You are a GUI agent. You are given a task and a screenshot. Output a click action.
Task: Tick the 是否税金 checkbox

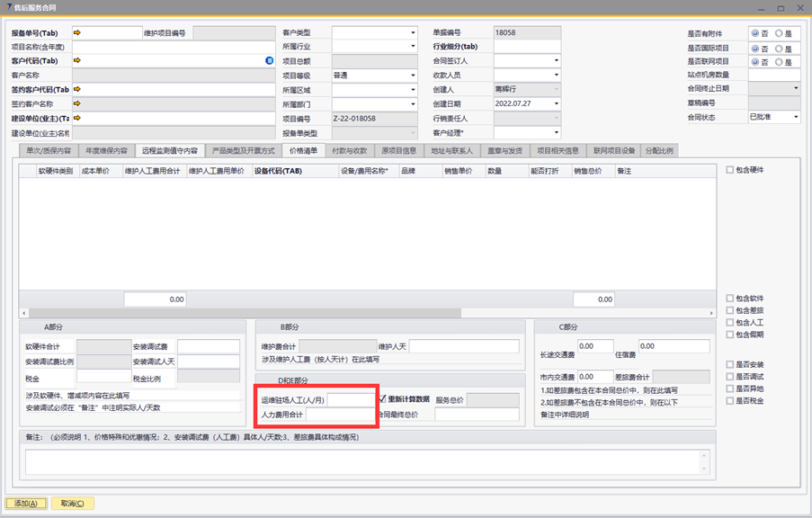tap(730, 401)
